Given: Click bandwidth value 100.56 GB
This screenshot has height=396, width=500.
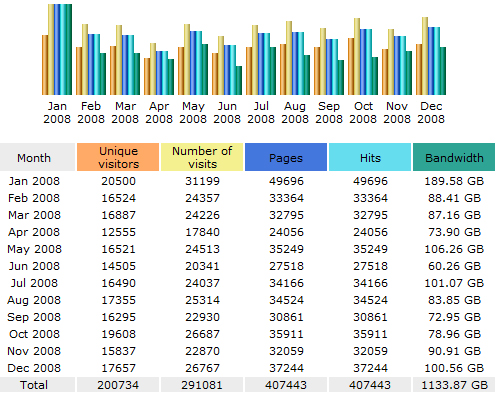Looking at the screenshot, I should [454, 368].
